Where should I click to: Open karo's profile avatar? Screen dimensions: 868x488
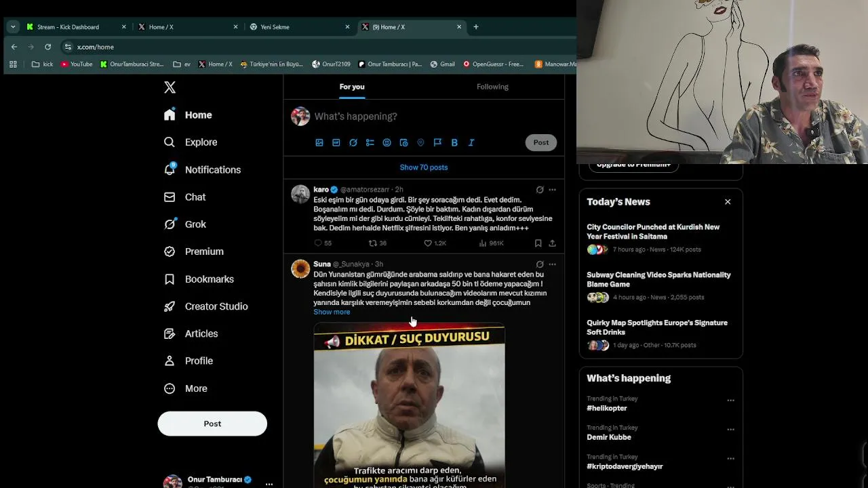[300, 194]
